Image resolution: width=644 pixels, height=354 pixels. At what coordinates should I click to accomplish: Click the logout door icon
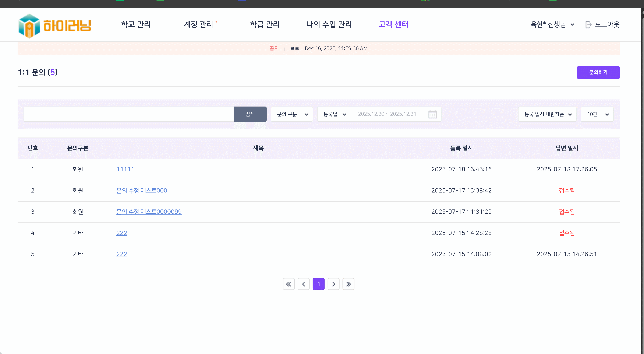pyautogui.click(x=588, y=25)
